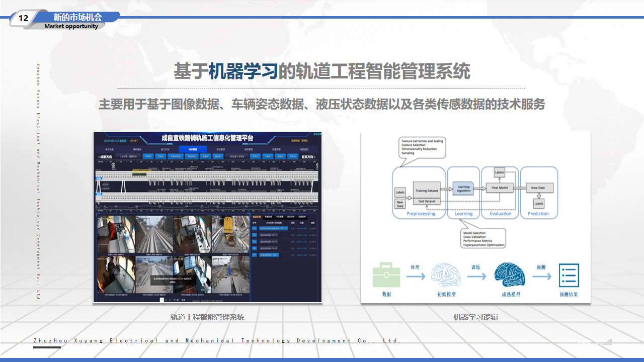
Task: Click the Final Model box
Action: 500,188
